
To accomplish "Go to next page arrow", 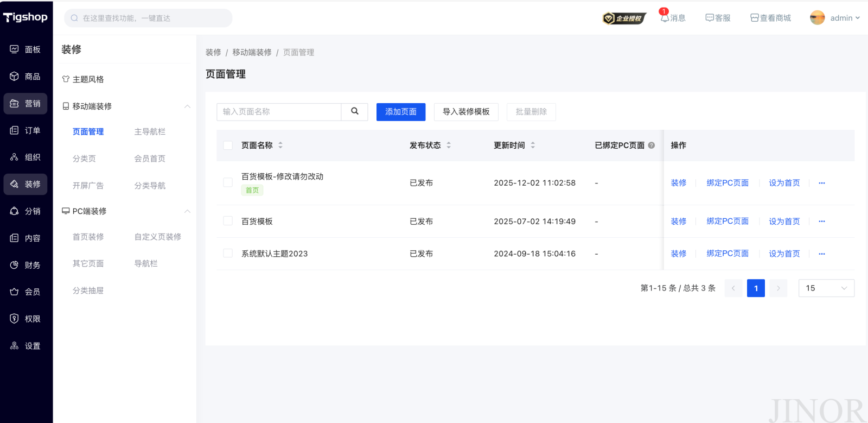I will (778, 288).
